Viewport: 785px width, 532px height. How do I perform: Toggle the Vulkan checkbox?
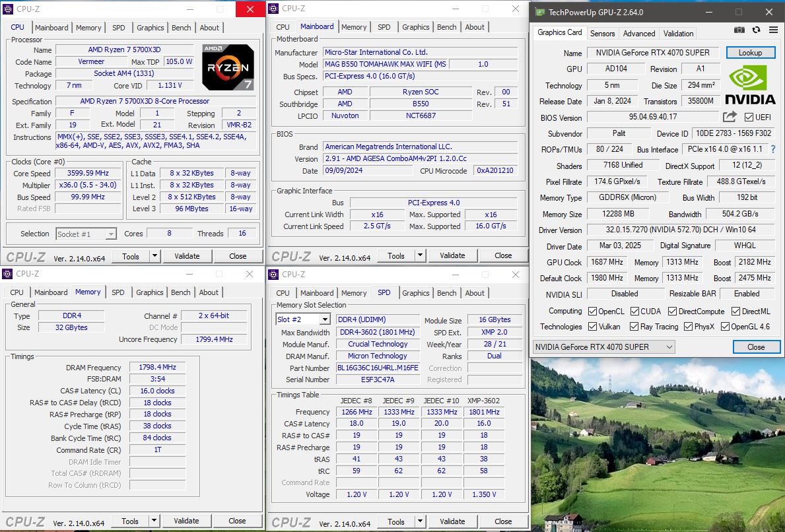[592, 326]
